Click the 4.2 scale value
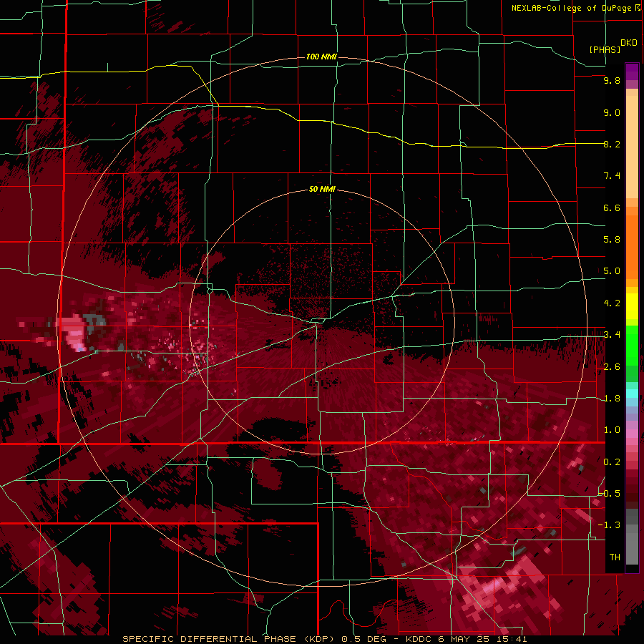 pos(612,303)
